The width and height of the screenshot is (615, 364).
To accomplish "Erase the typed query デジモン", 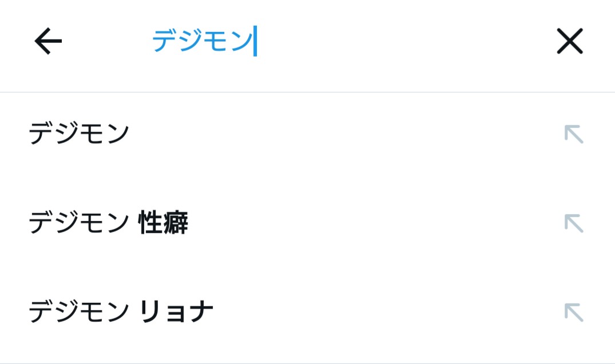I will (569, 42).
